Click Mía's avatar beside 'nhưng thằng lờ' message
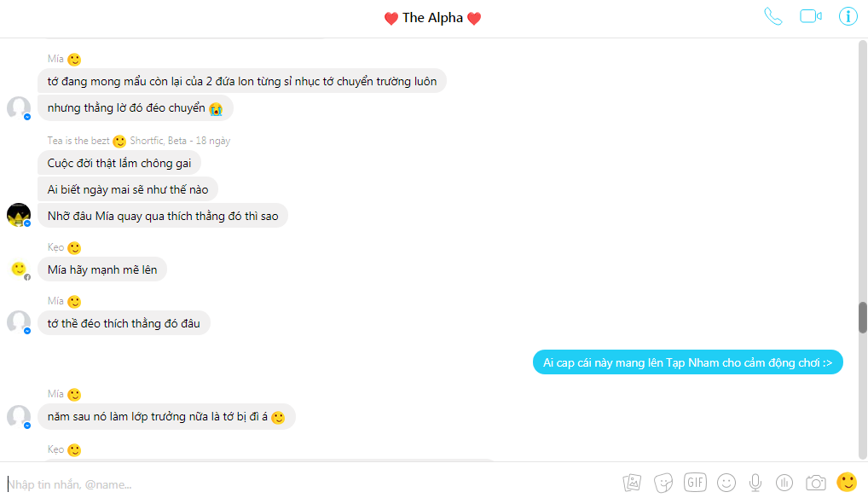The width and height of the screenshot is (868, 498). [18, 108]
